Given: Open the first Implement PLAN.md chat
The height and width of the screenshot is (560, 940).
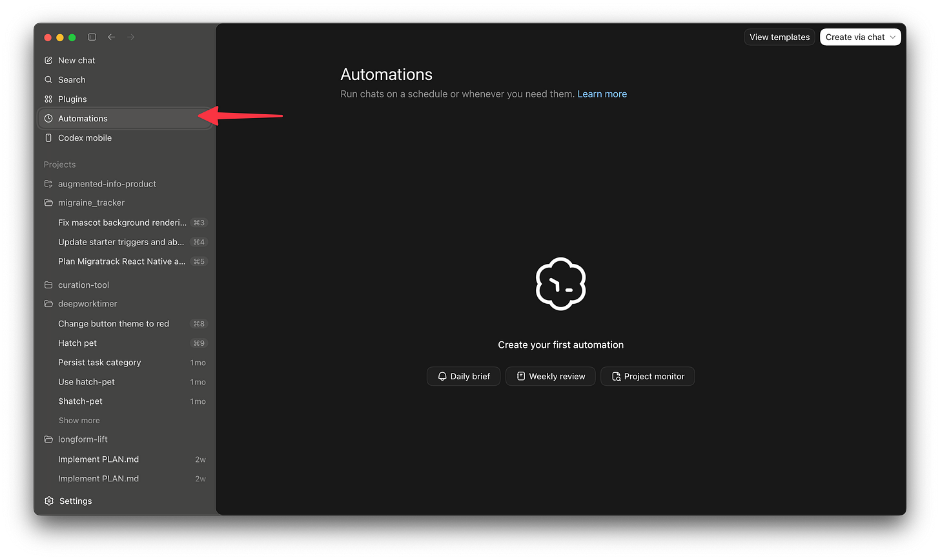Looking at the screenshot, I should point(125,459).
